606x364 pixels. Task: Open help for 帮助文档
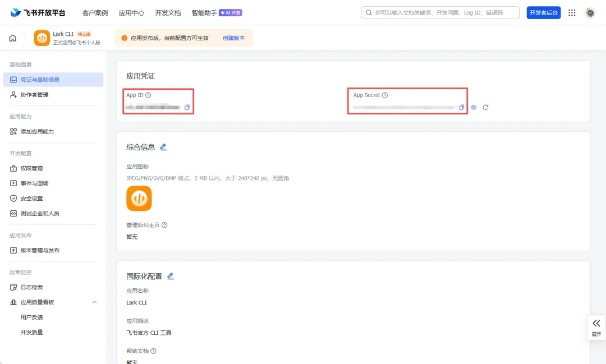(x=153, y=351)
